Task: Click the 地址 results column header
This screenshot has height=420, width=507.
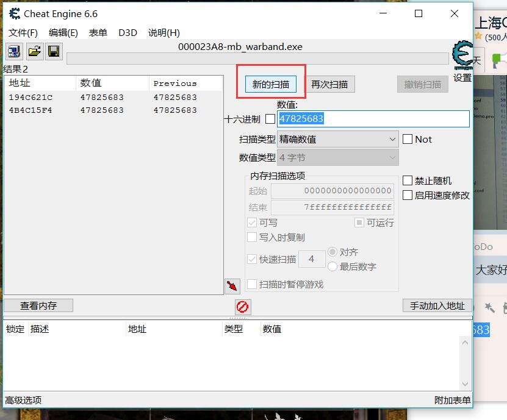Action: [x=40, y=83]
